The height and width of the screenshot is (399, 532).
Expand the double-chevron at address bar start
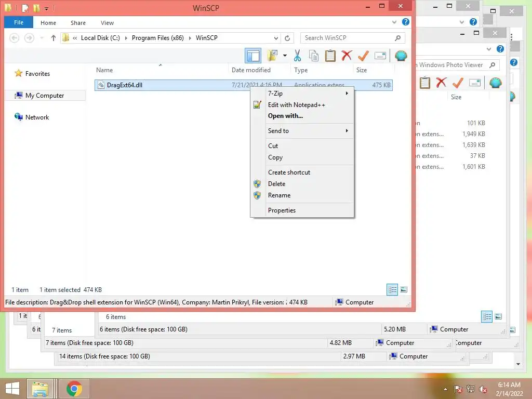click(75, 38)
